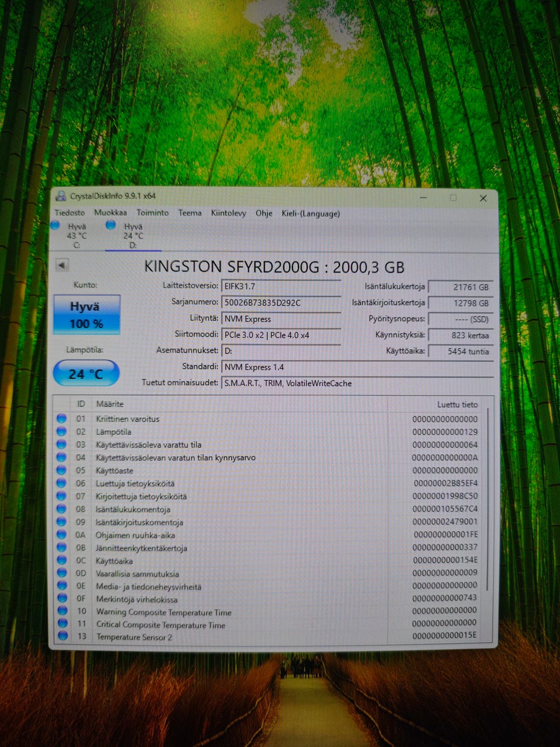Click the Standardi field NVM Express 1.4

click(357, 367)
